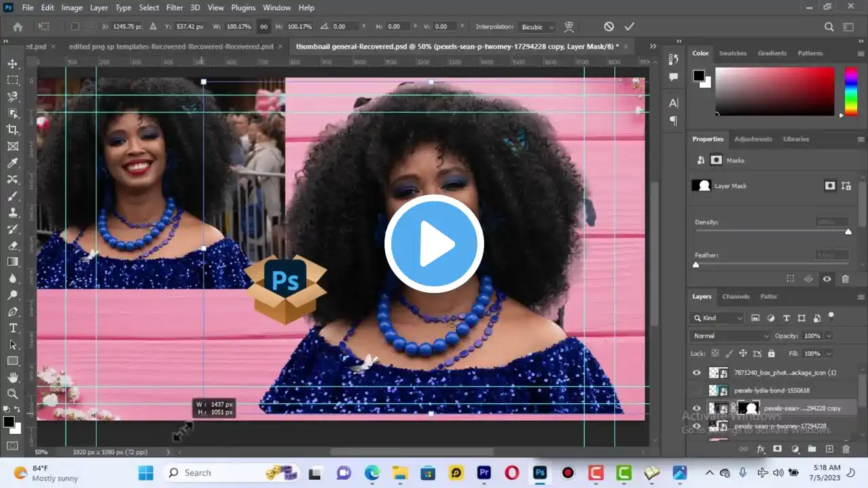The height and width of the screenshot is (488, 868).
Task: Click the color picker gradient field
Action: (x=774, y=91)
